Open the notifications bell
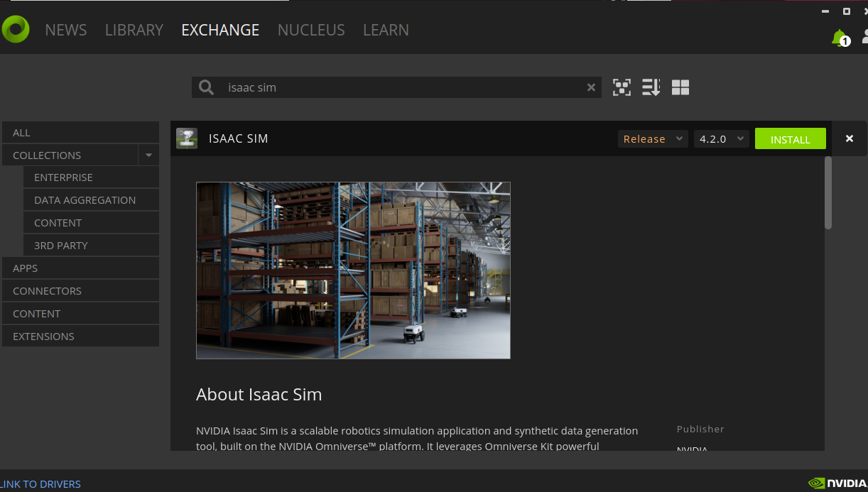This screenshot has height=492, width=868. click(x=840, y=38)
